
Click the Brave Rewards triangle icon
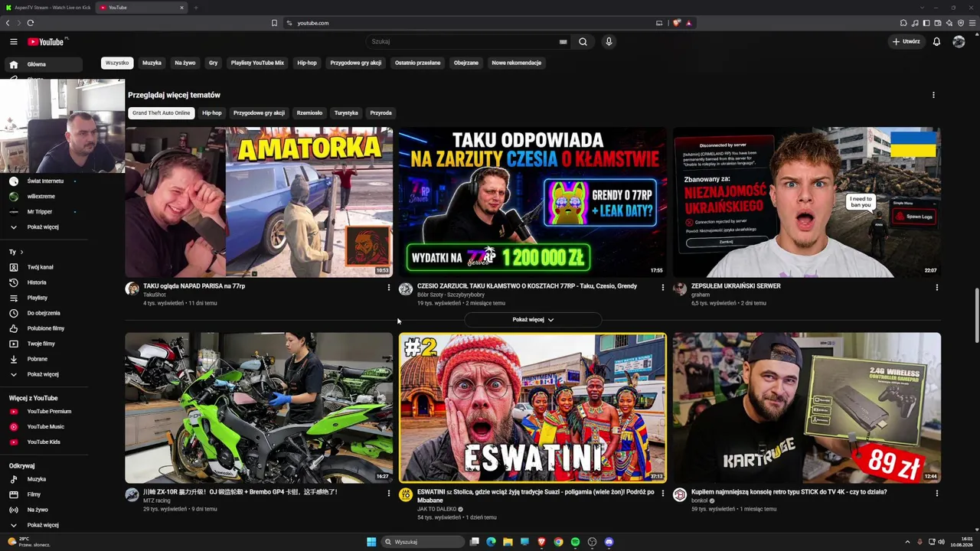tap(689, 23)
